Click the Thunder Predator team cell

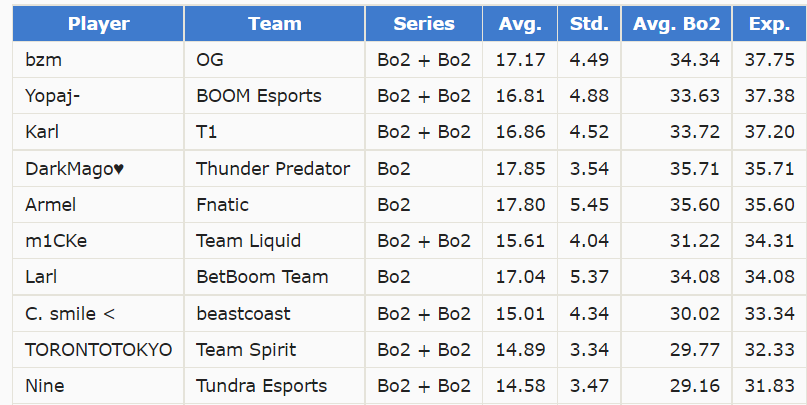[x=273, y=169]
